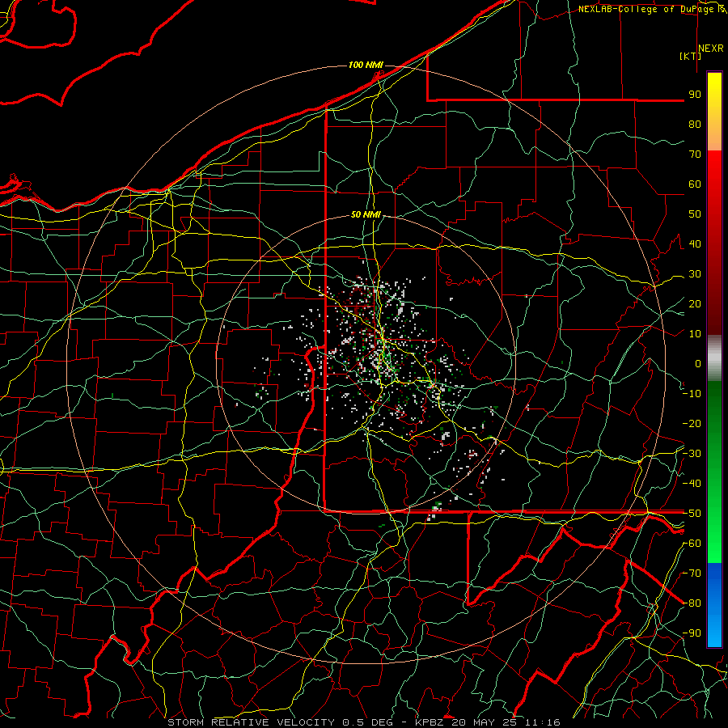The height and width of the screenshot is (728, 728).
Task: Click the -20 value on the velocity scale
Action: [692, 423]
